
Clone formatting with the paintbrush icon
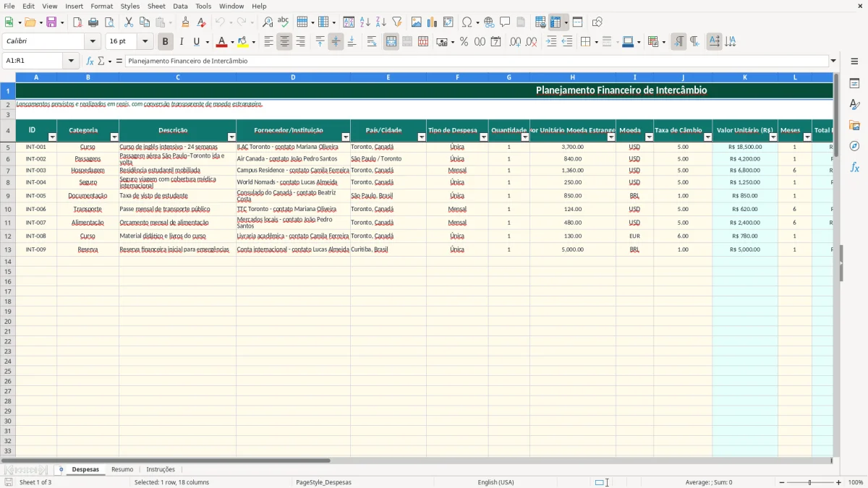186,22
